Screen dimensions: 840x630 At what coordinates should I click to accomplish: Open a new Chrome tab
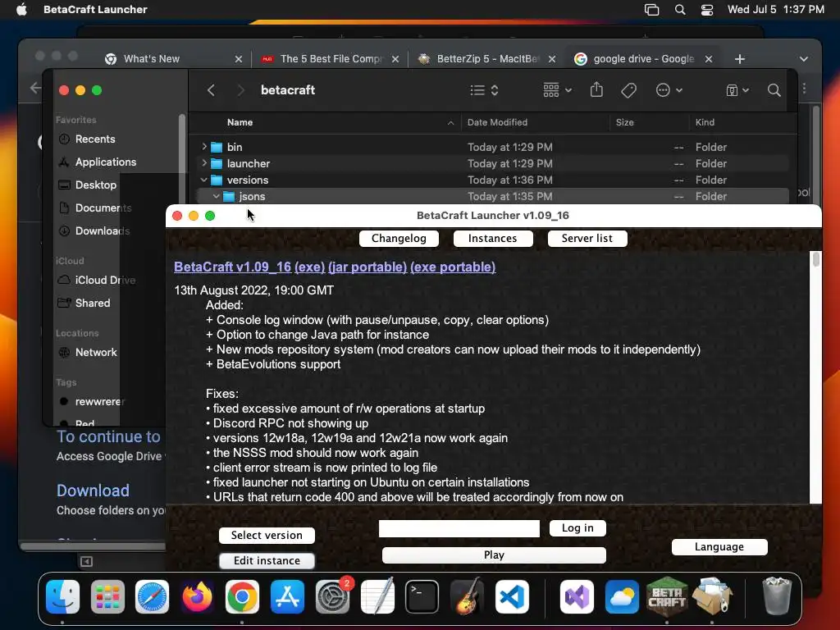click(x=740, y=59)
